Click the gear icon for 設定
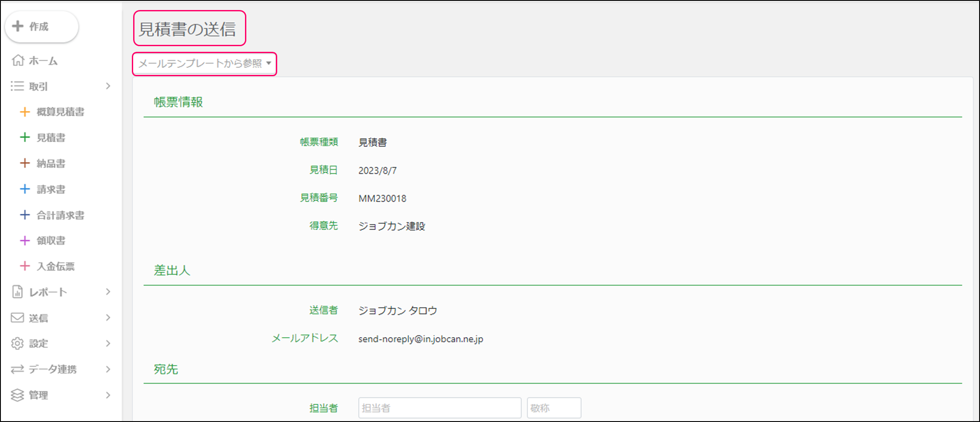 (17, 344)
